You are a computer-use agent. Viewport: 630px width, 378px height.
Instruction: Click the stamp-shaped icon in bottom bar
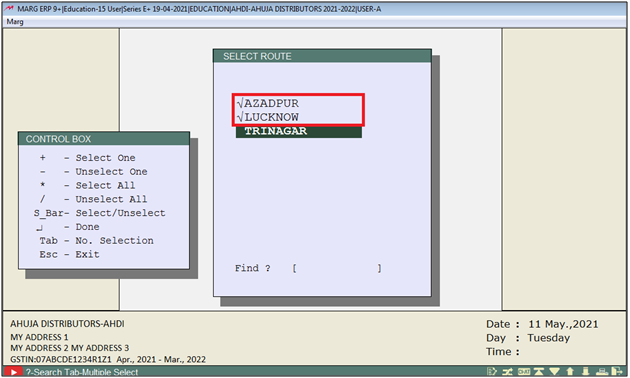pos(585,372)
